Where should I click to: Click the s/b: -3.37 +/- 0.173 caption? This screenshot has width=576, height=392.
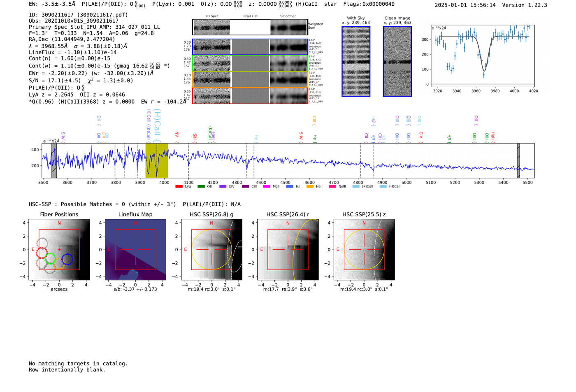point(135,289)
